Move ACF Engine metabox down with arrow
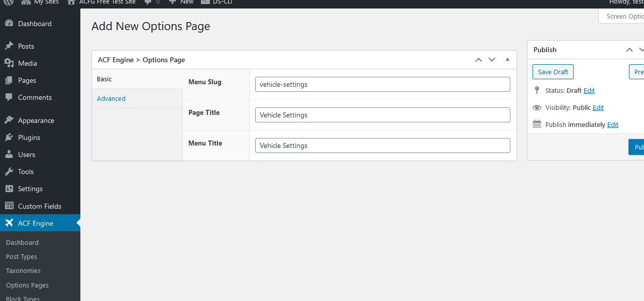This screenshot has height=301, width=644. (492, 60)
